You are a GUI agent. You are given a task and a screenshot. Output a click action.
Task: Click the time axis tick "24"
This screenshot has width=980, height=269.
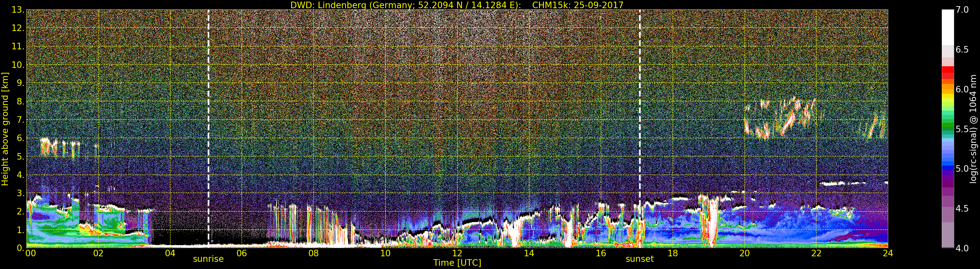pyautogui.click(x=888, y=253)
